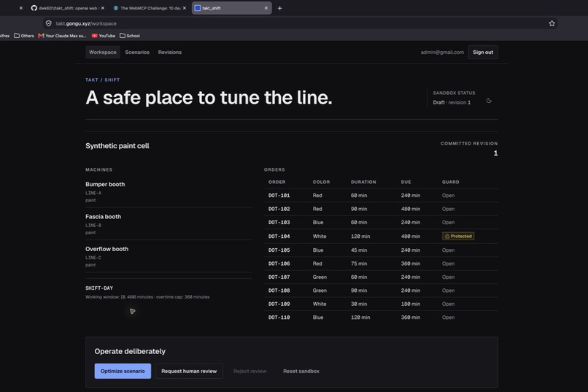Close the GitHub takt_shift repo tab
This screenshot has width=588, height=392.
coord(102,8)
